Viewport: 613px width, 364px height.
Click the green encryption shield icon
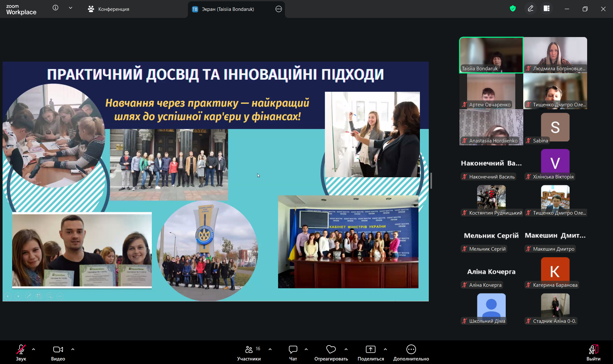(x=513, y=9)
